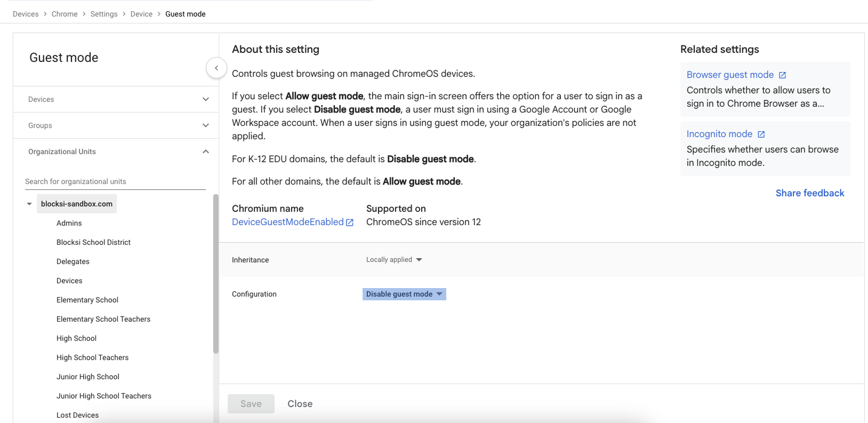The width and height of the screenshot is (868, 423).
Task: Click the Close button
Action: click(x=300, y=404)
